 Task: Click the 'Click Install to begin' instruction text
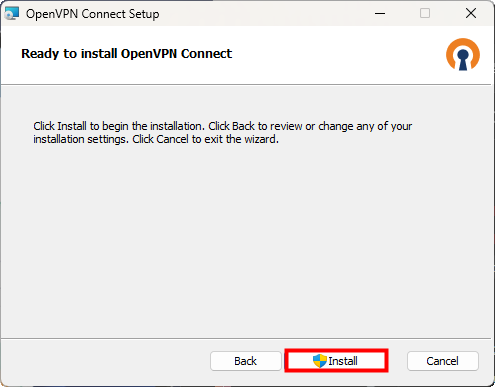pyautogui.click(x=222, y=133)
